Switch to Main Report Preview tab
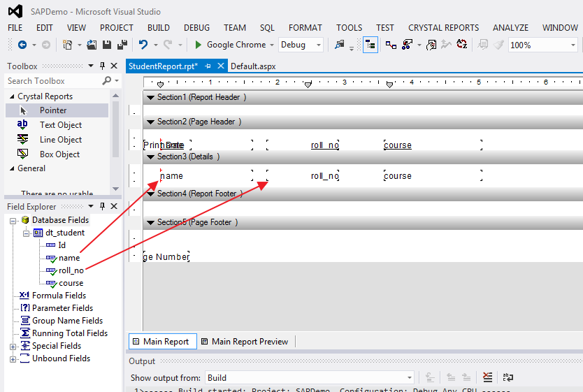The width and height of the screenshot is (583, 392). pyautogui.click(x=245, y=342)
